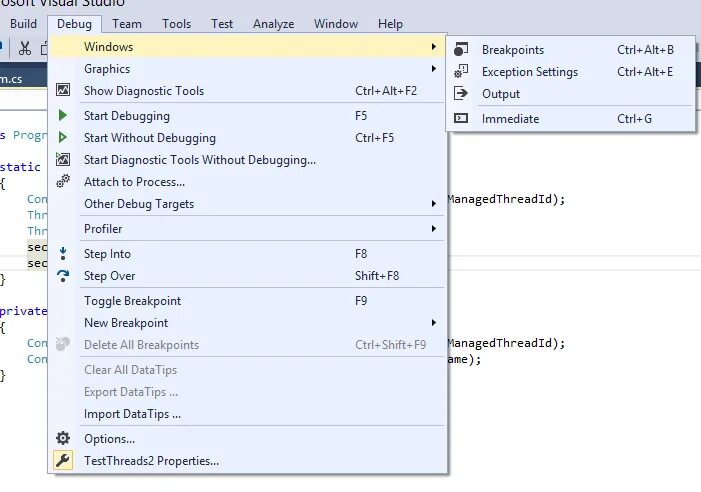Choose Clear All DataTips
The width and height of the screenshot is (701, 492).
[247, 370]
